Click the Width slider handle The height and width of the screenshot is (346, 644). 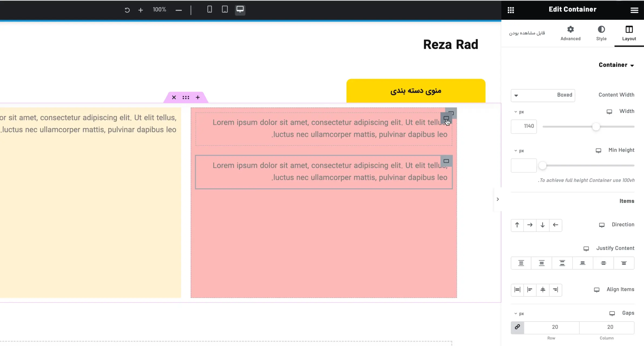[x=596, y=127]
